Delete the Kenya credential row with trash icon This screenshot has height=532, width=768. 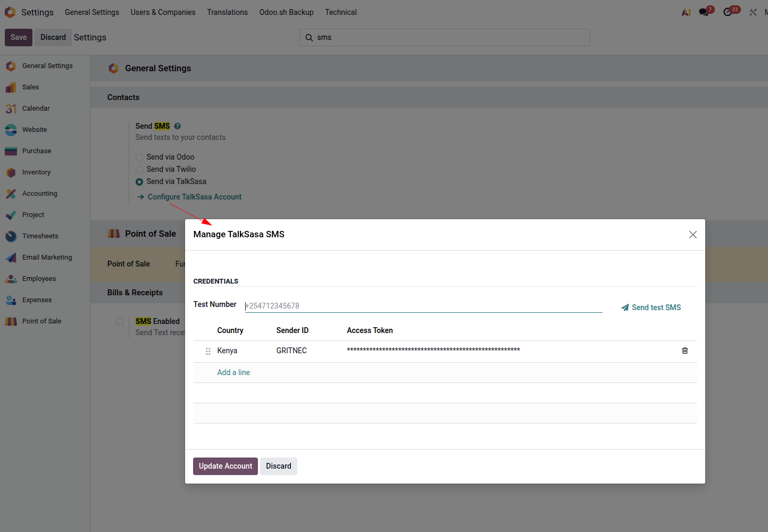tap(685, 351)
